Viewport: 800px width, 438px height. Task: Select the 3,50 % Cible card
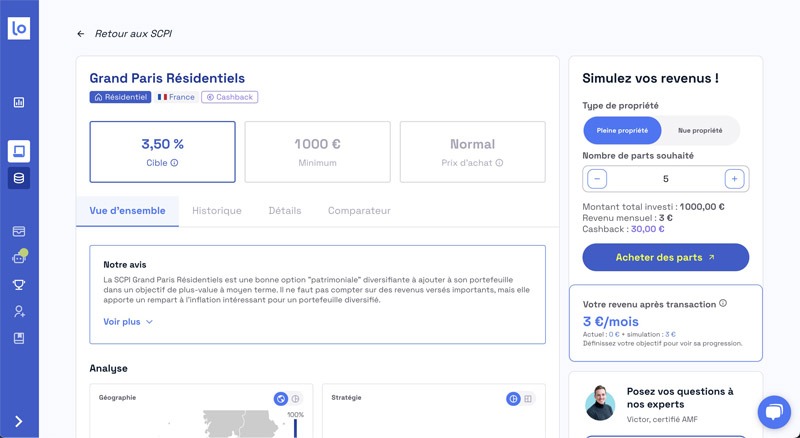click(x=162, y=152)
